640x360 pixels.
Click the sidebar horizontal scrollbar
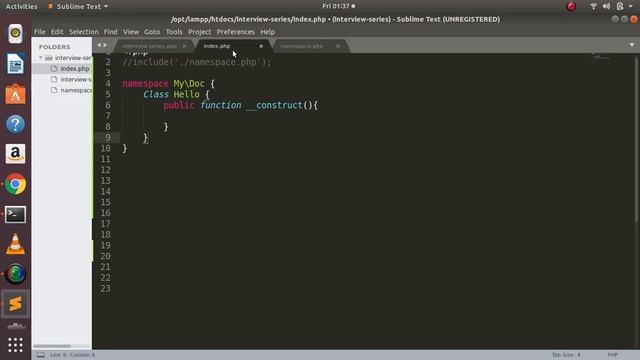tap(52, 346)
